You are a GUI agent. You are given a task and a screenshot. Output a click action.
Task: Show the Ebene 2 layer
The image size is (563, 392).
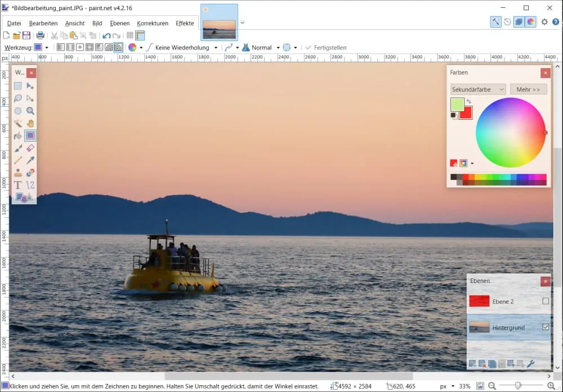(x=545, y=301)
